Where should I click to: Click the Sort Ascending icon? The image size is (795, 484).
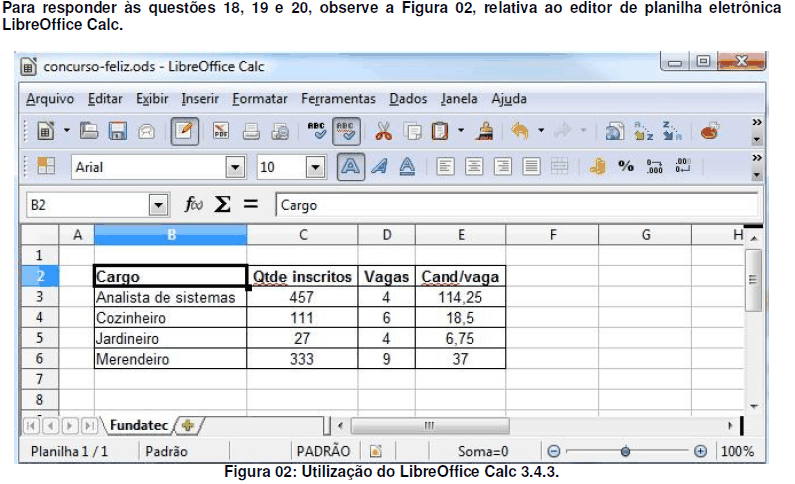click(x=644, y=131)
